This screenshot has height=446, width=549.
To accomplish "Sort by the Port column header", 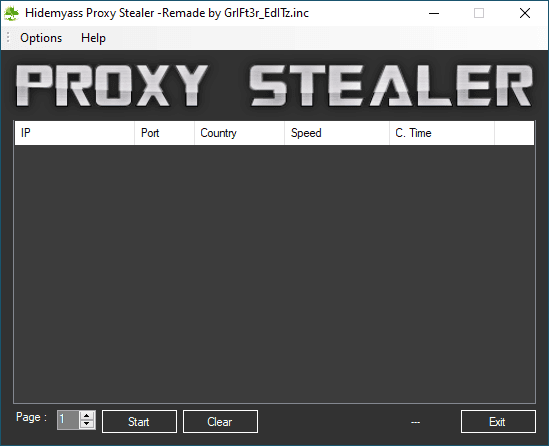I will click(164, 133).
